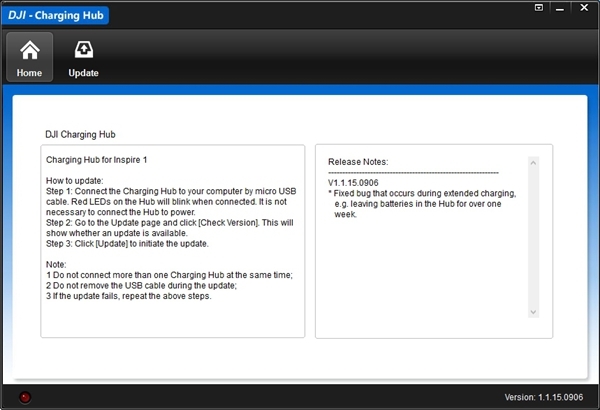Click the release notes scrollbar down arrow

(533, 312)
